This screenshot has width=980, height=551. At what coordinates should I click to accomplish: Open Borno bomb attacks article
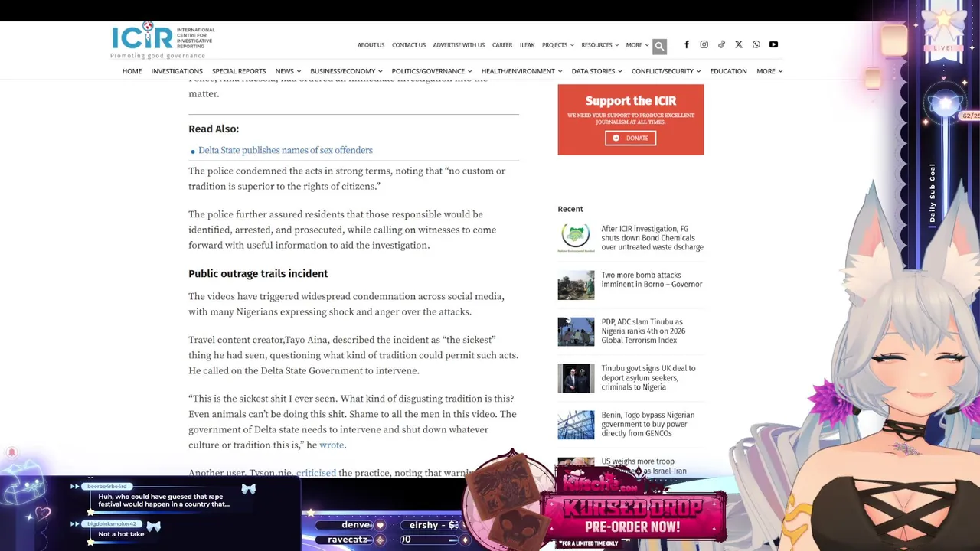click(x=652, y=279)
